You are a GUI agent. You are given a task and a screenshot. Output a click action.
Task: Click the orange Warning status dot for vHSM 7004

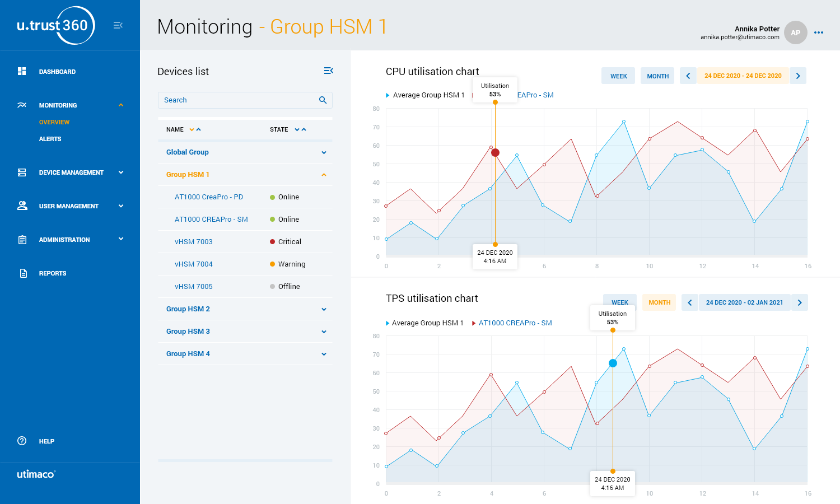coord(272,264)
